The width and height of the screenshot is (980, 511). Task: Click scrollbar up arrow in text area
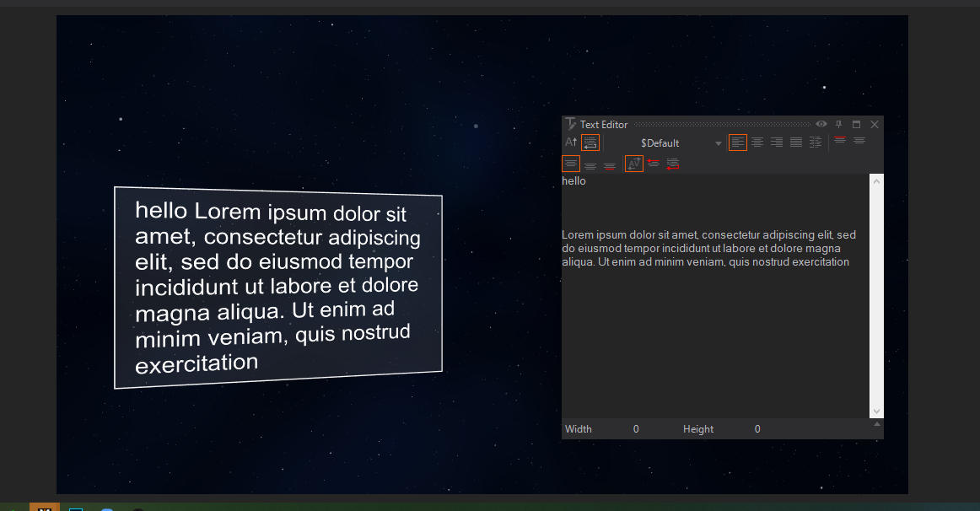pyautogui.click(x=876, y=180)
